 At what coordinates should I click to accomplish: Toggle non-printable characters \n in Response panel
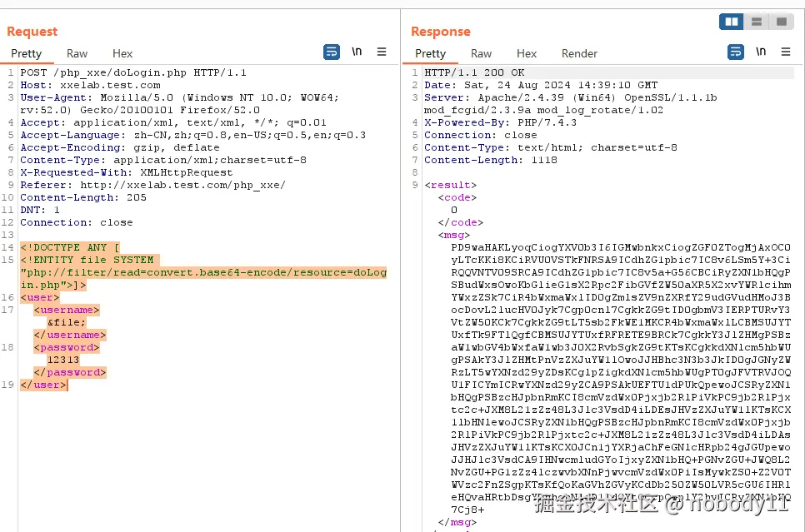tap(761, 52)
